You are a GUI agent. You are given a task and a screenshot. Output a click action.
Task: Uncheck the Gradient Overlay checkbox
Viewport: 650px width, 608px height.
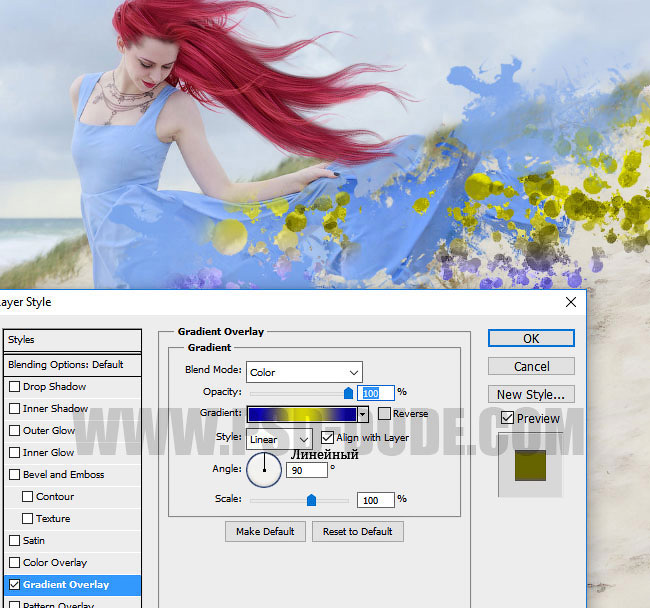pos(15,584)
